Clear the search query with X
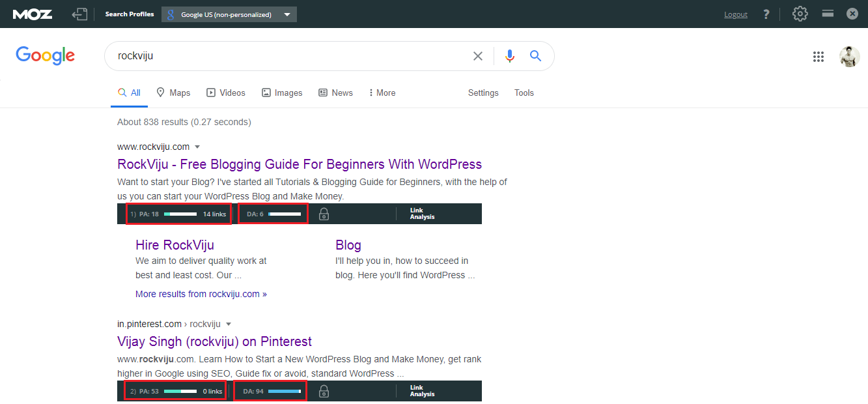This screenshot has width=868, height=404. 478,56
